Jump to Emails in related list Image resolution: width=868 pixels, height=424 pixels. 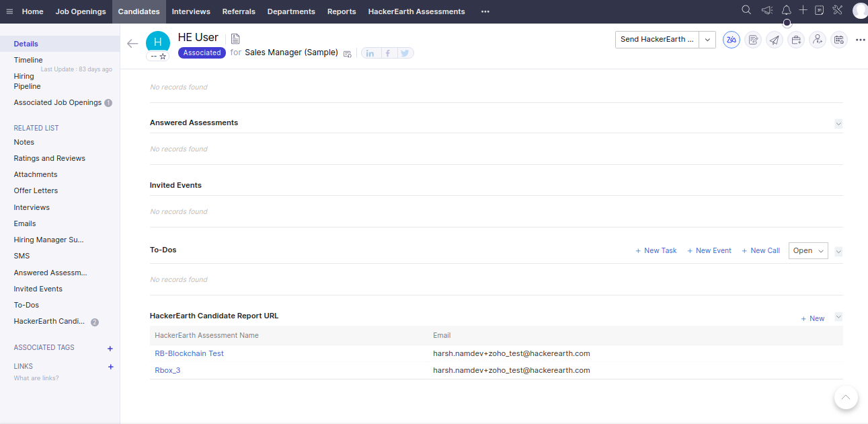click(25, 223)
